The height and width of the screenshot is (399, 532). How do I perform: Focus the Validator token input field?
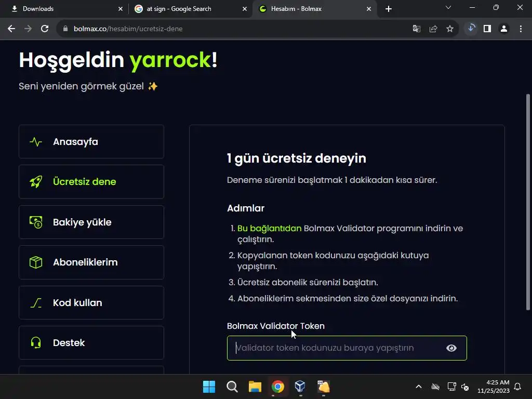[347, 348]
